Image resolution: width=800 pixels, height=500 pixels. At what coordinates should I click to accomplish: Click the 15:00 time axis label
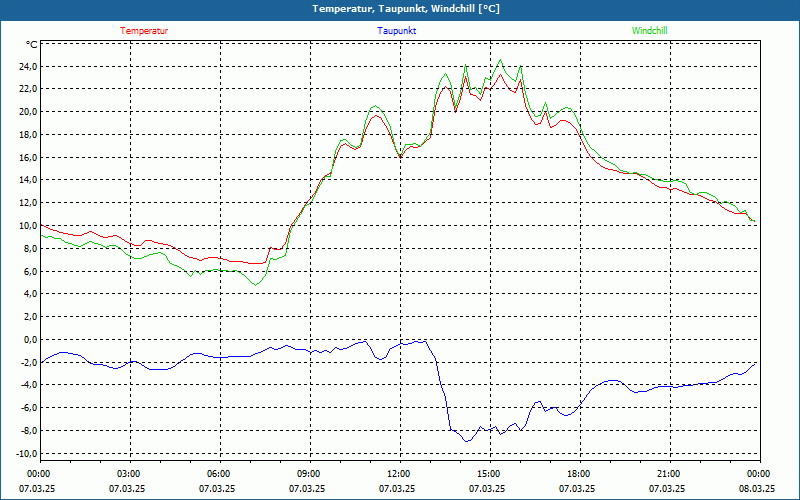(490, 474)
